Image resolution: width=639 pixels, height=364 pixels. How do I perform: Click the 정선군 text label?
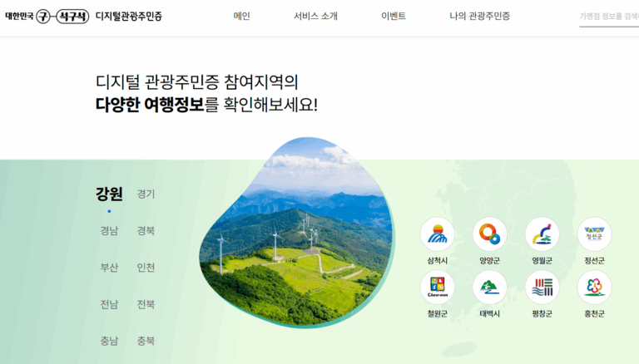pos(594,261)
